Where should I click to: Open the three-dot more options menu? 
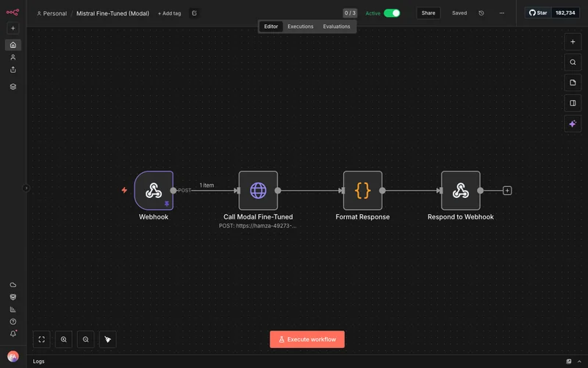tap(502, 13)
